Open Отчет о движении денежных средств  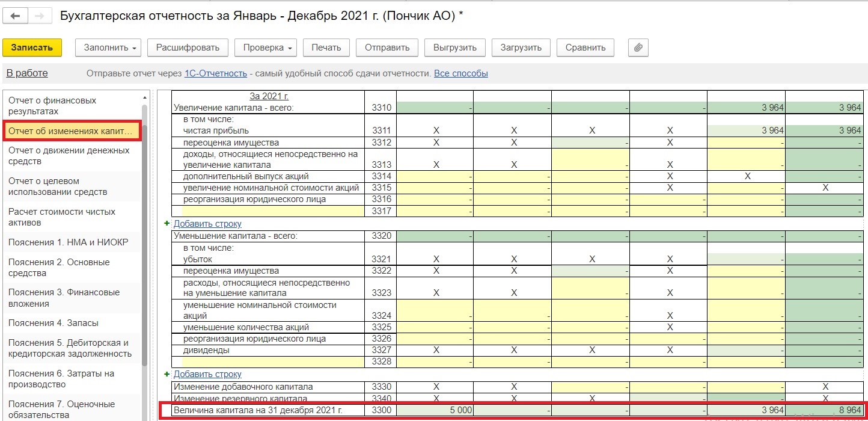coord(72,156)
